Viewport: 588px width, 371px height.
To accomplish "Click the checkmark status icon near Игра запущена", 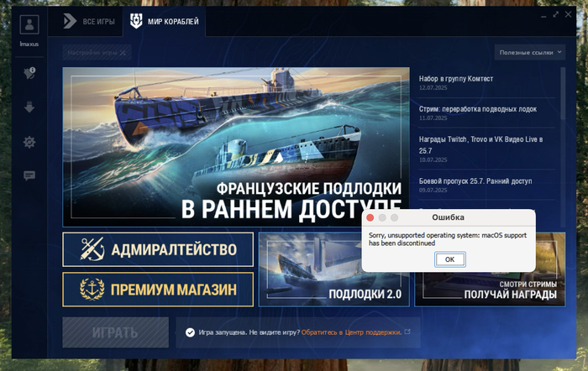I will coord(190,332).
